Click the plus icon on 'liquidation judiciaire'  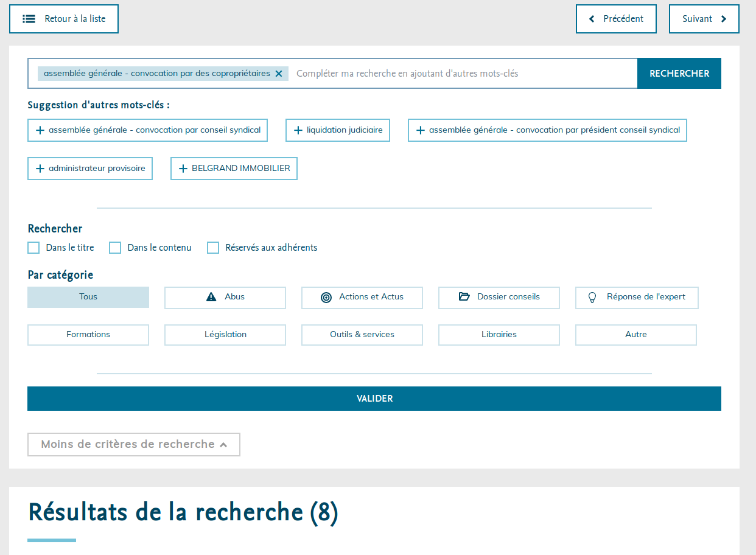[x=298, y=130]
